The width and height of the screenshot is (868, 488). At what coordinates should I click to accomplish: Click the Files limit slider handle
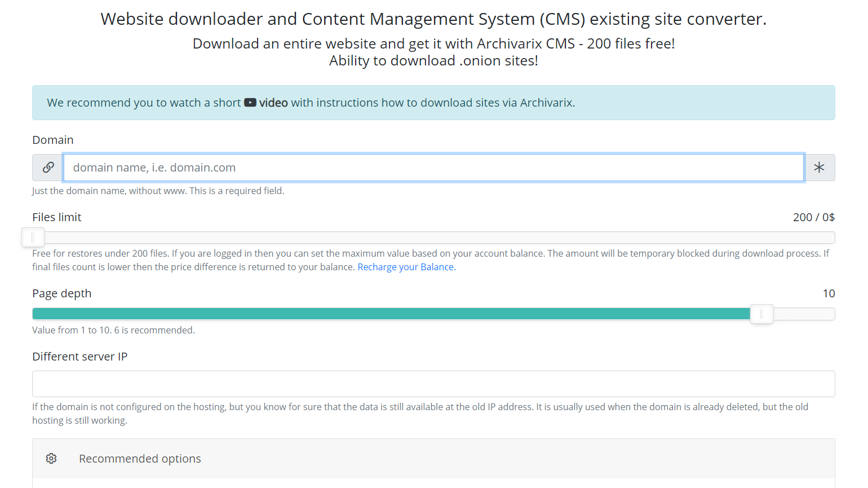click(33, 238)
